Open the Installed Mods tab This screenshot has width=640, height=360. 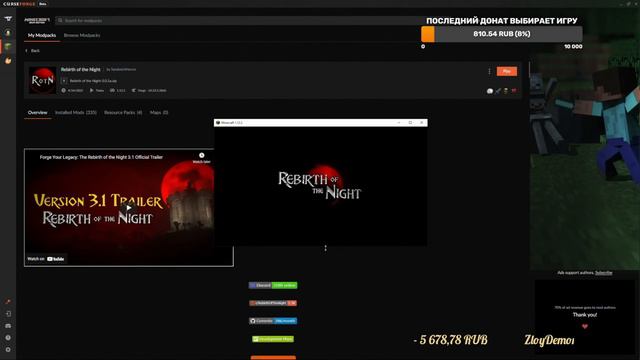(76, 112)
